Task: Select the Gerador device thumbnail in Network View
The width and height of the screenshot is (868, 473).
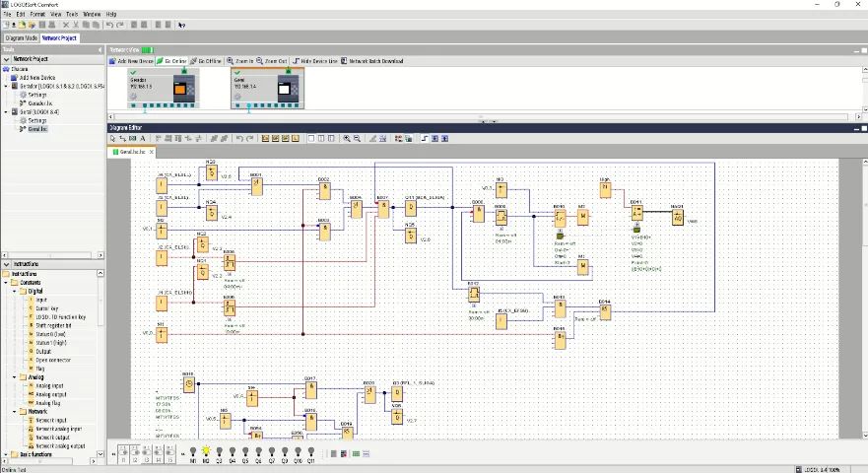Action: (x=163, y=88)
